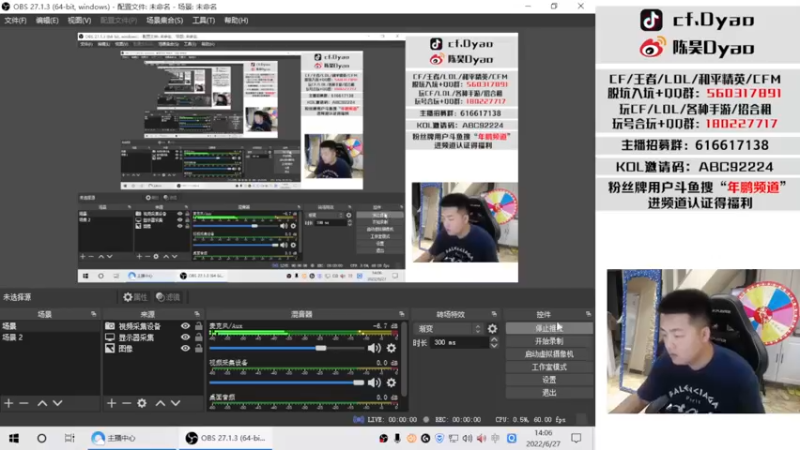Image resolution: width=800 pixels, height=450 pixels.
Task: Undock the 来源 sources panel
Action: 197,314
